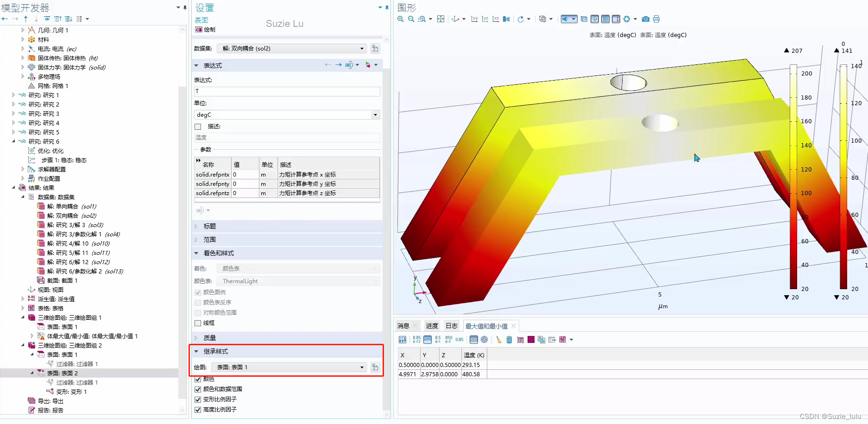The width and height of the screenshot is (868, 424).
Task: Click the 绘制 (Plot) button in settings
Action: coord(205,29)
